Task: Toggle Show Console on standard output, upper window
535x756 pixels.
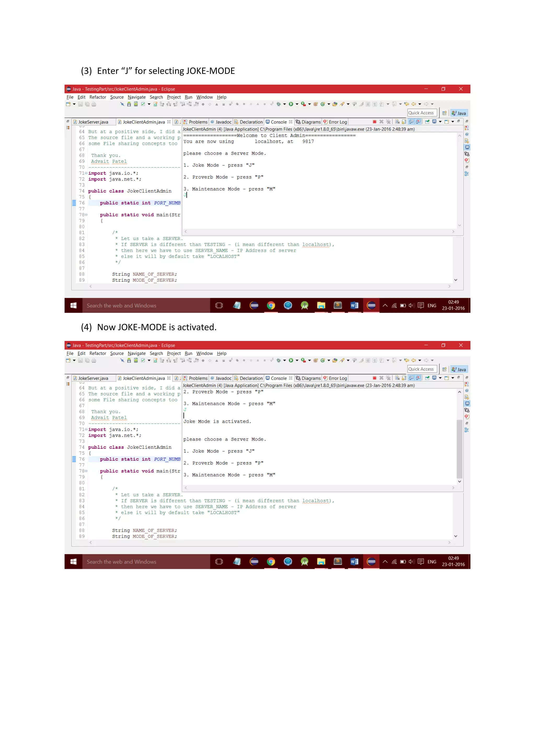Action: pos(411,122)
